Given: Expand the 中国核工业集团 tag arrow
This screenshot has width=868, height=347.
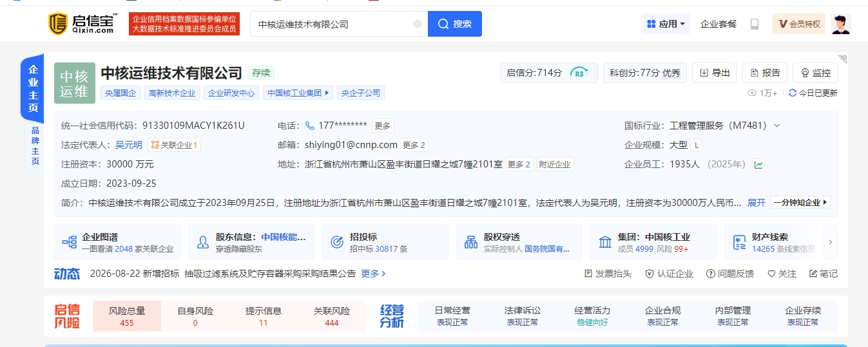Looking at the screenshot, I should point(328,93).
